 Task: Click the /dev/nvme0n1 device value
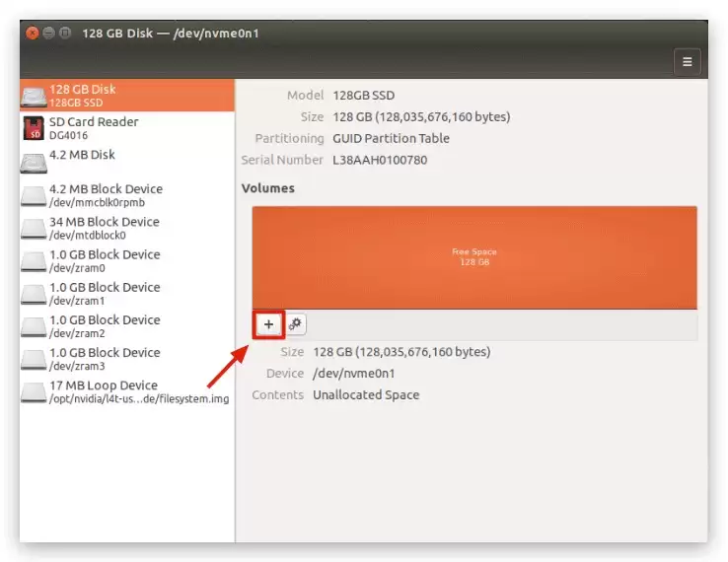tap(354, 374)
